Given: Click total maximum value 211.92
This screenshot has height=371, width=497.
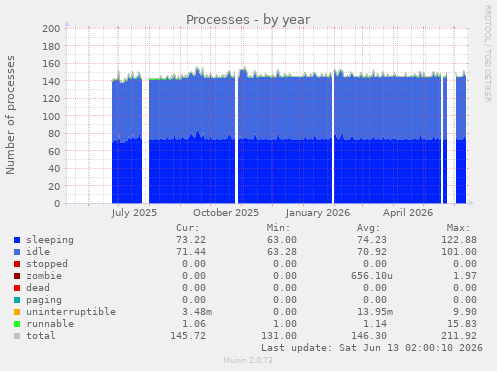Looking at the screenshot, I should [x=459, y=336].
